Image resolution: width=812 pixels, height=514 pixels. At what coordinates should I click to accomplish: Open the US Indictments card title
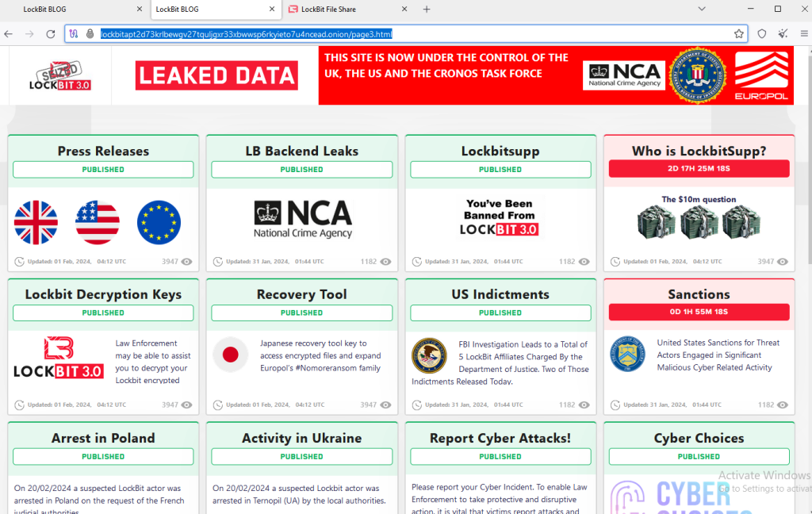tap(500, 294)
